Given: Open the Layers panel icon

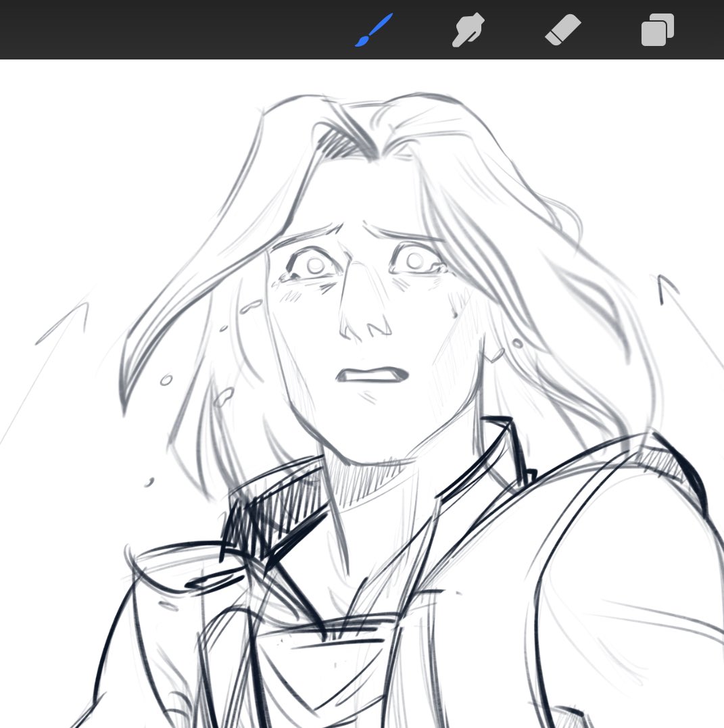Looking at the screenshot, I should [x=658, y=30].
